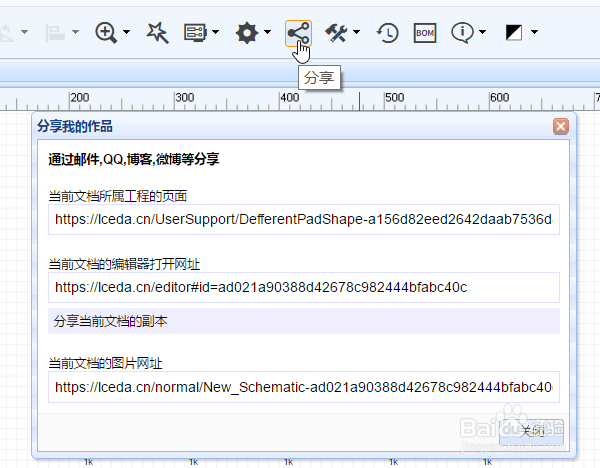Click 分享当前文档的副本 option
Screen dimensions: 600x468
[304, 321]
